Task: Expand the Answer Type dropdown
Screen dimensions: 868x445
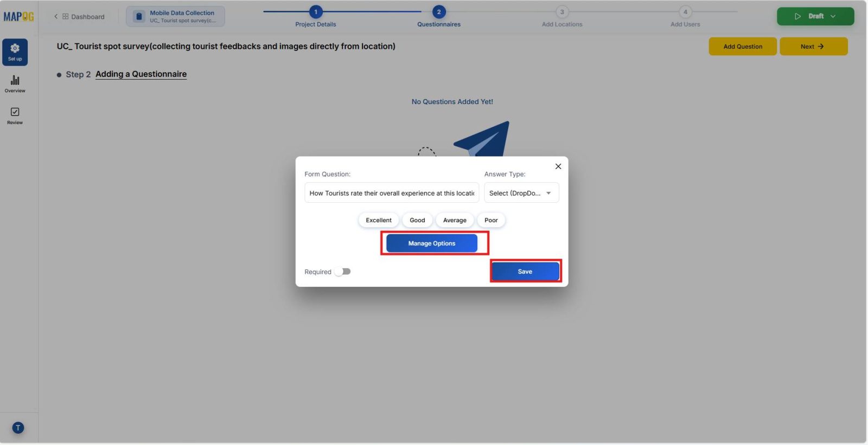Action: pyautogui.click(x=521, y=193)
